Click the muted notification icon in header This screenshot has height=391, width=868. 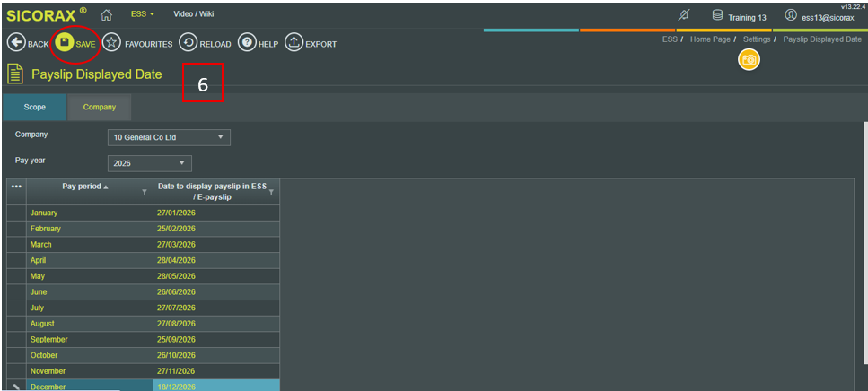pos(683,15)
